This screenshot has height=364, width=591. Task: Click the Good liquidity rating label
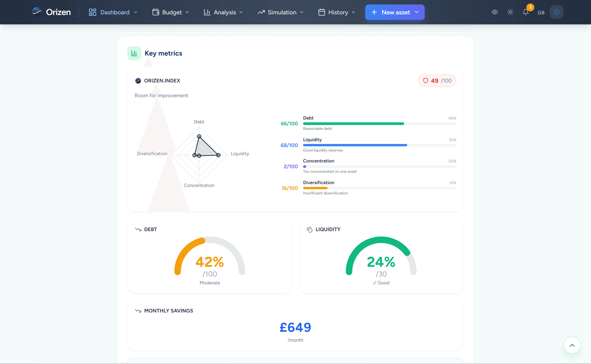click(x=381, y=283)
